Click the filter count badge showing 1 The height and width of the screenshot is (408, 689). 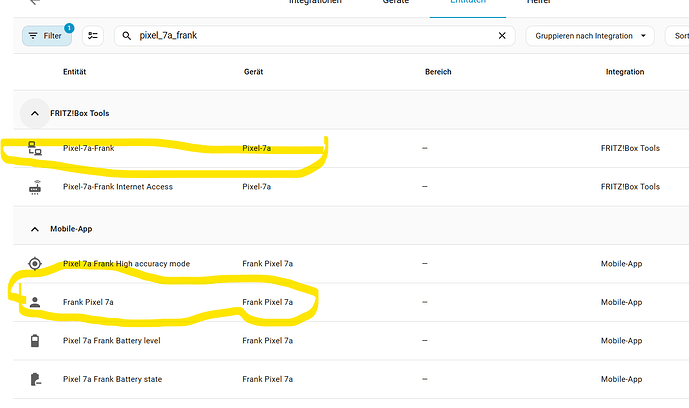click(69, 28)
